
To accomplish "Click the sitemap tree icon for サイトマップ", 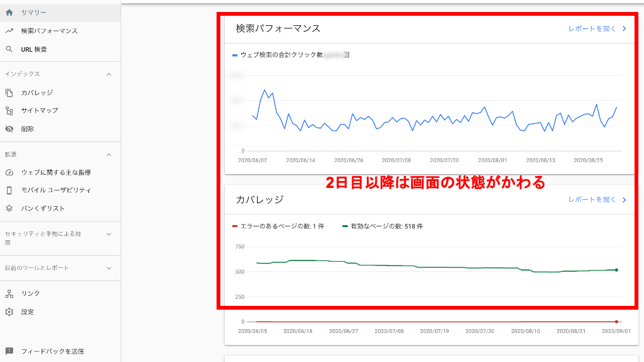I will [9, 111].
